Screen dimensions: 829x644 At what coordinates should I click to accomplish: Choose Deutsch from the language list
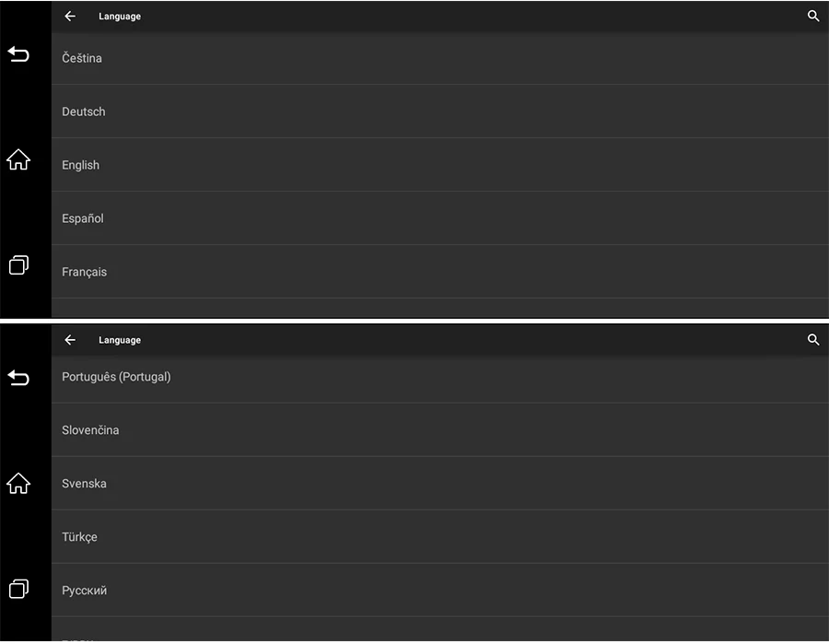(x=440, y=111)
